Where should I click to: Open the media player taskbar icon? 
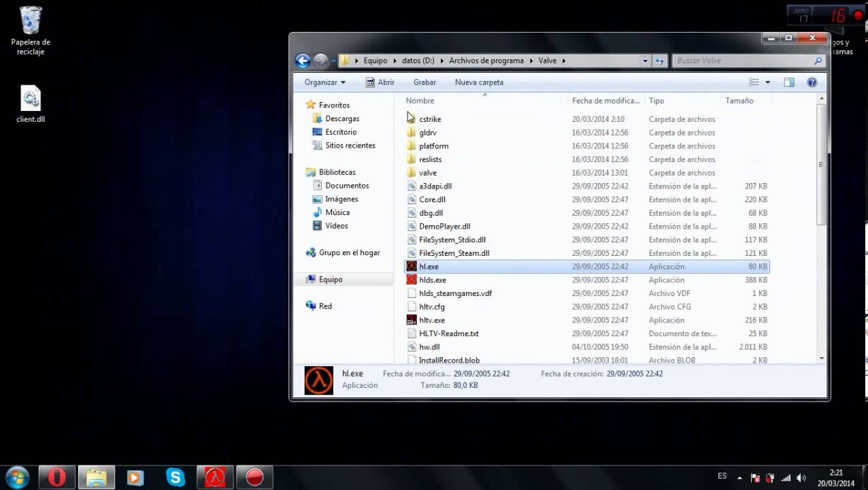[135, 477]
